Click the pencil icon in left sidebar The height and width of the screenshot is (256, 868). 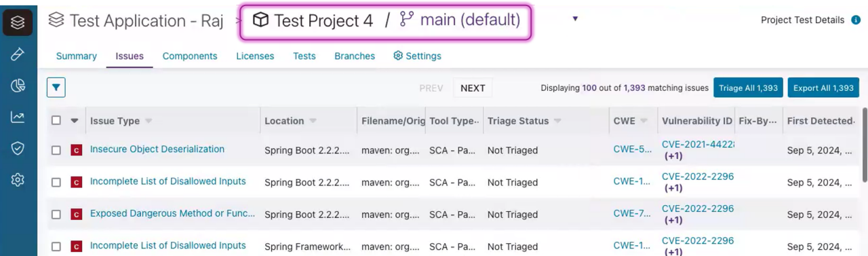pyautogui.click(x=18, y=54)
